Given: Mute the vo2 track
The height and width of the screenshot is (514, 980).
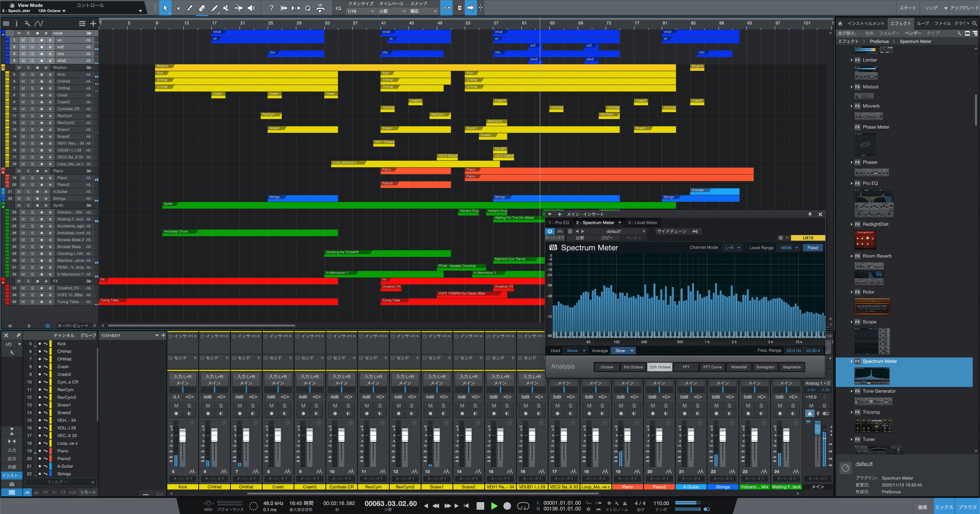Looking at the screenshot, I should tap(23, 47).
